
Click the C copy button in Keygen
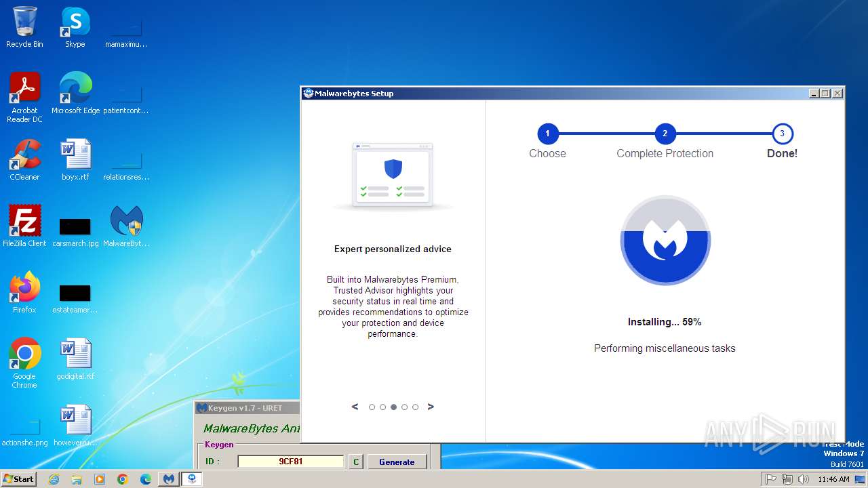coord(355,462)
